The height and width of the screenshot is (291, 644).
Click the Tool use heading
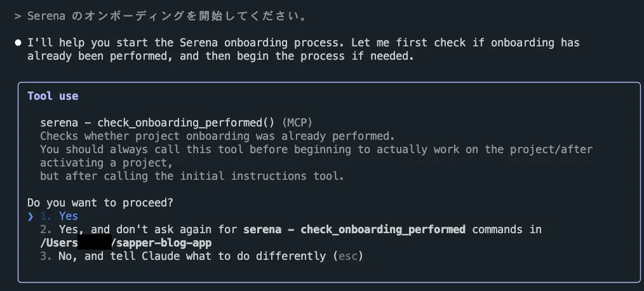pyautogui.click(x=53, y=96)
